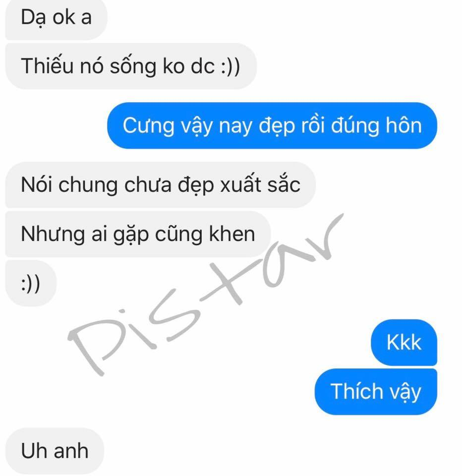462x476 pixels.
Task: Click the word "đẹp" in blue message
Action: [x=277, y=126]
